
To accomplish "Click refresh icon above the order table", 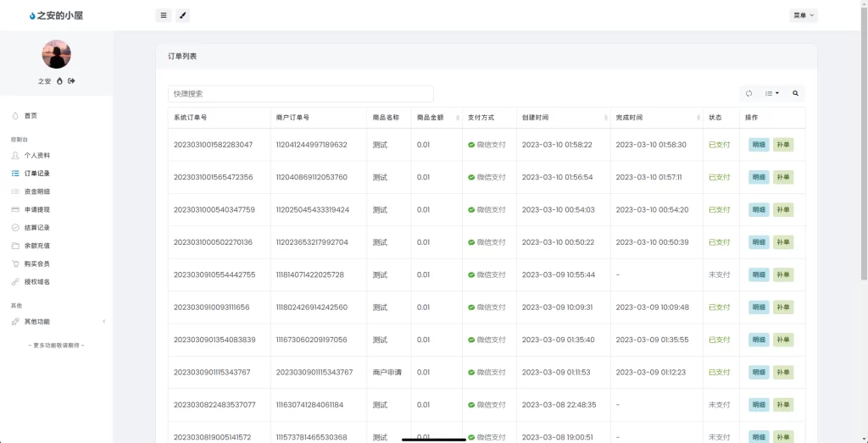I will click(x=749, y=93).
